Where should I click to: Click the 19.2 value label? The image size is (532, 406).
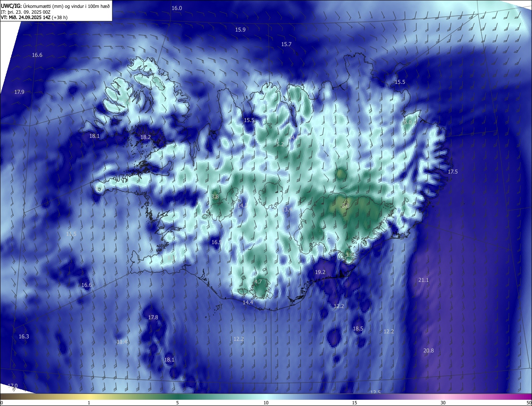(x=320, y=272)
